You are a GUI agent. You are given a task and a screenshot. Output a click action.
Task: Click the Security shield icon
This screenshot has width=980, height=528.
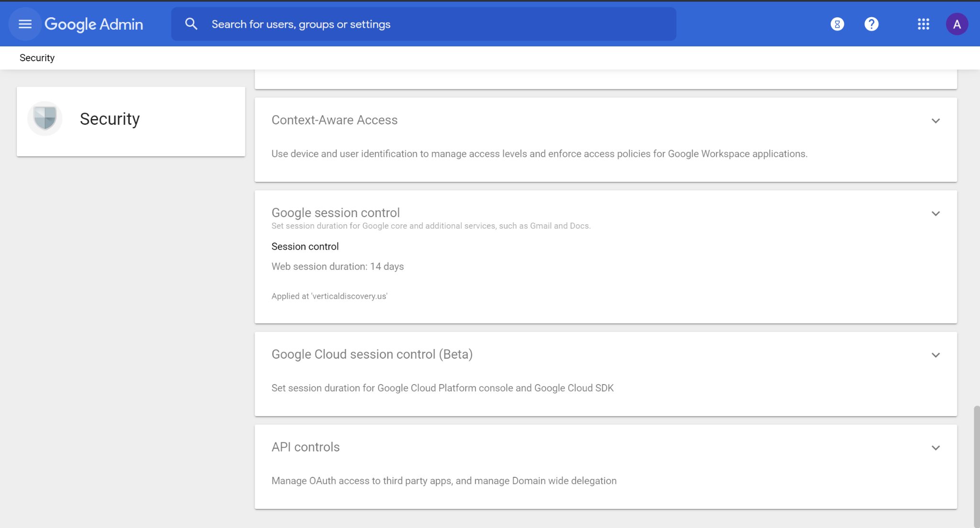pyautogui.click(x=45, y=118)
